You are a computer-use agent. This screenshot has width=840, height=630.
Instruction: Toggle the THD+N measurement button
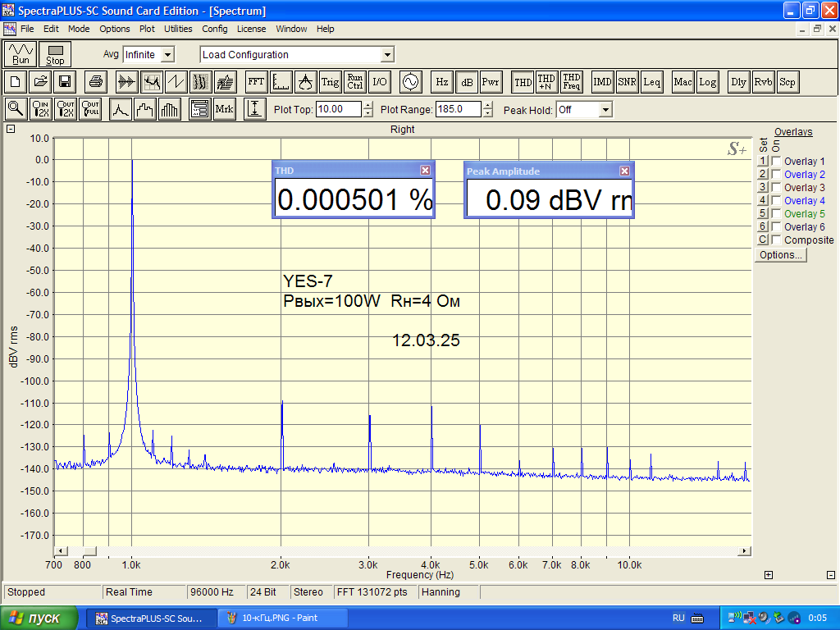pos(546,82)
